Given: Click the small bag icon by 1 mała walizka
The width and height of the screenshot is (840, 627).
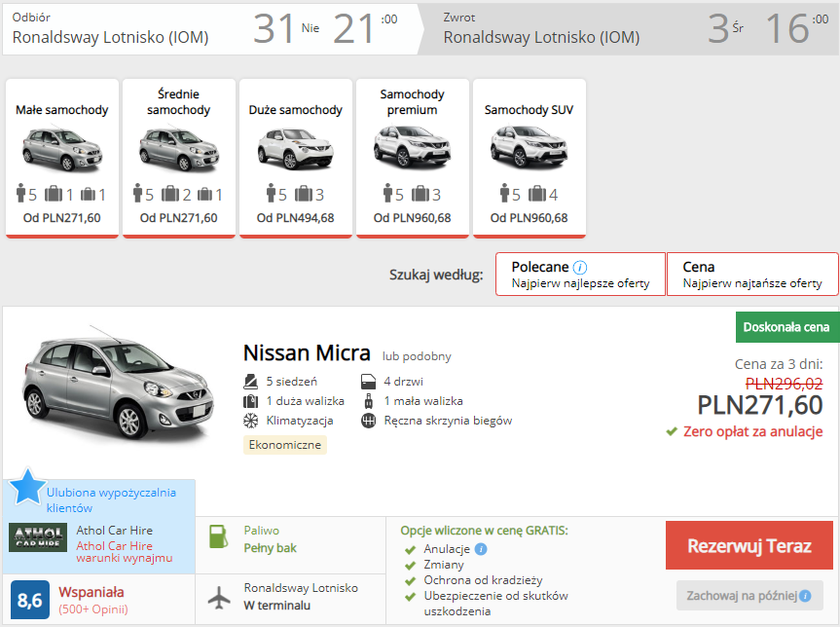Looking at the screenshot, I should point(369,401).
